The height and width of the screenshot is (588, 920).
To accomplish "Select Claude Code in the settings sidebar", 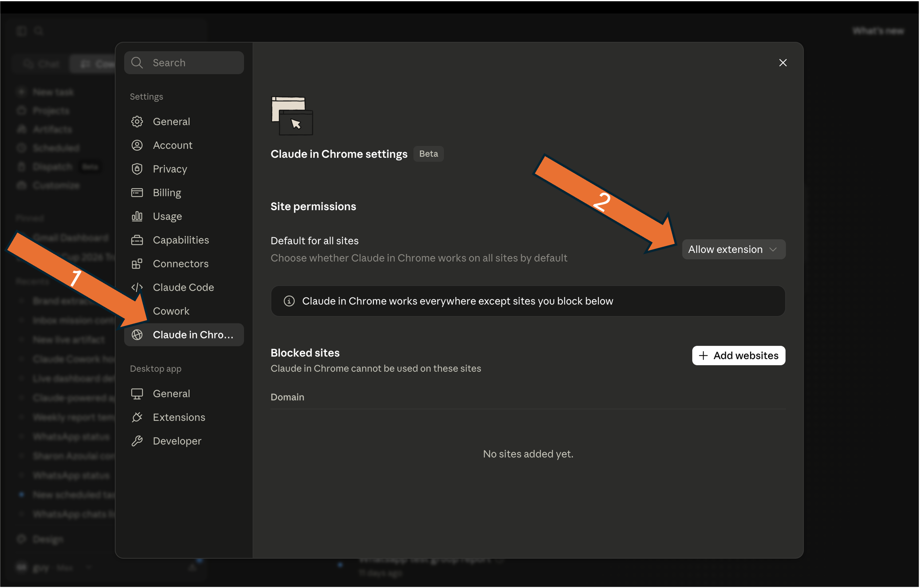I will (x=184, y=287).
